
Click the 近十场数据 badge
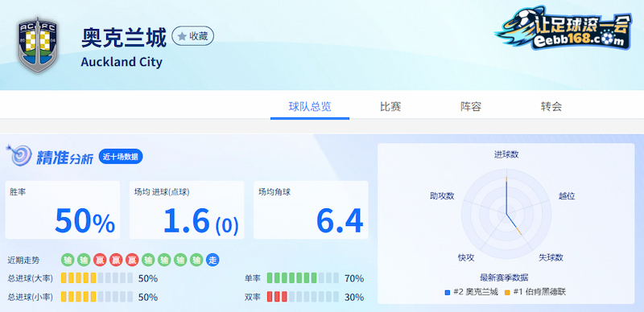(x=120, y=157)
